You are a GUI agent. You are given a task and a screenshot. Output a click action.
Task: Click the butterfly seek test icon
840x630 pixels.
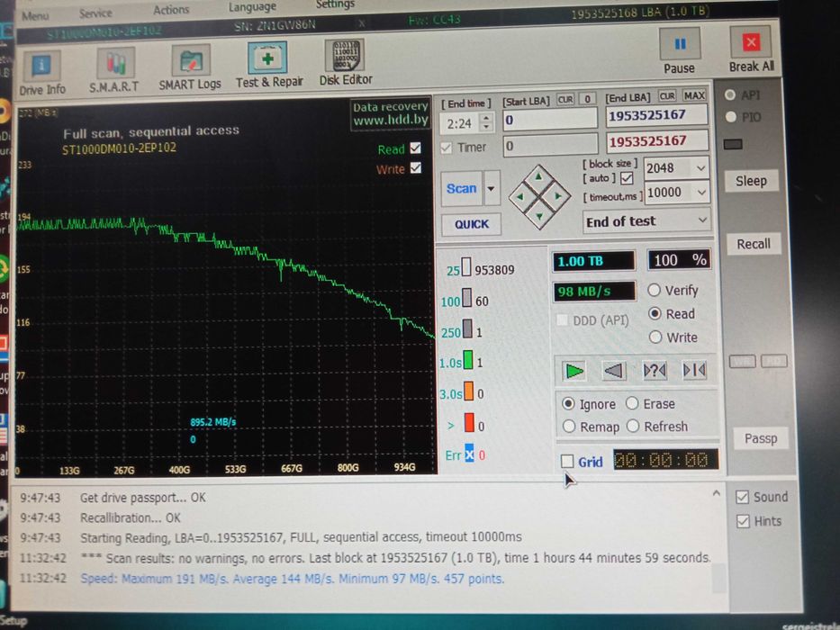click(x=694, y=370)
